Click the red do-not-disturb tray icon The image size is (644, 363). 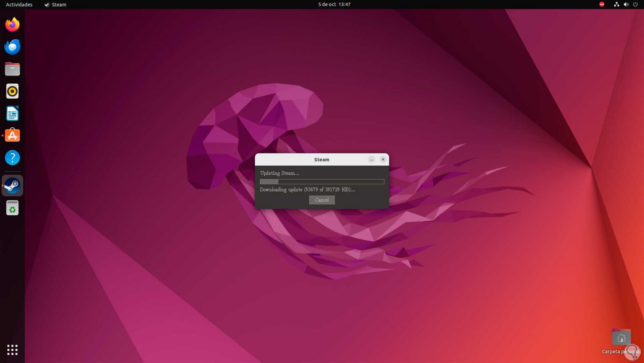pyautogui.click(x=602, y=4)
